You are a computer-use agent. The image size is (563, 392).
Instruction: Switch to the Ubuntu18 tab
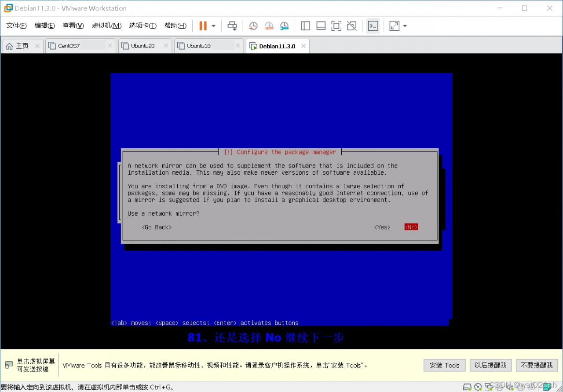click(x=209, y=46)
